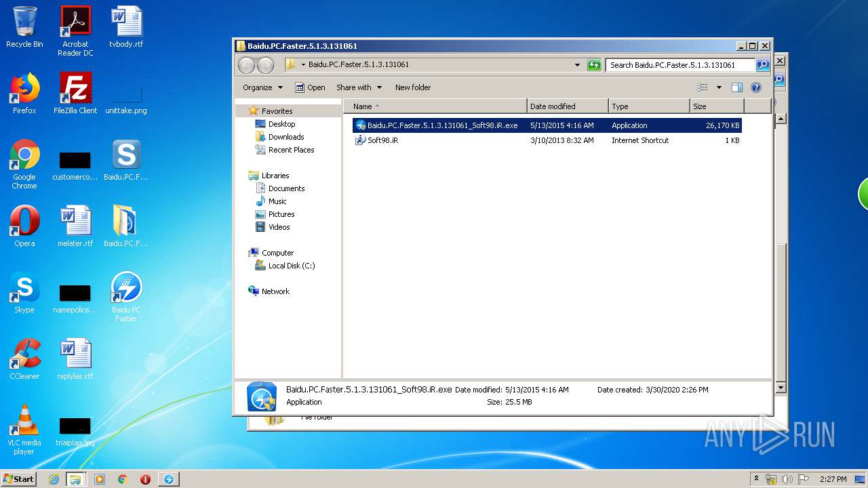Viewport: 868px width, 488px height.
Task: Select the melater.rtf desktop document
Action: 75,226
